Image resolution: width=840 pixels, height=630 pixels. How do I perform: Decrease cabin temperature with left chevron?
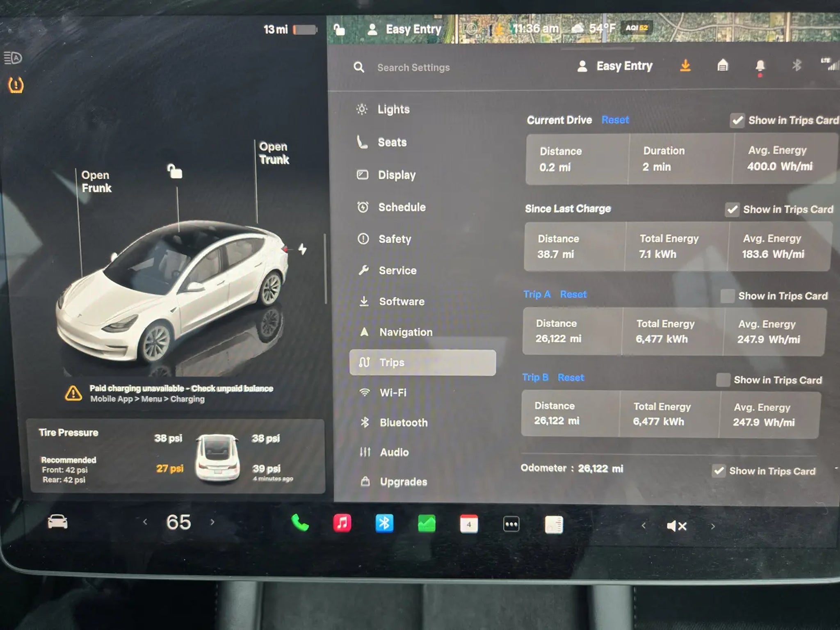(145, 522)
